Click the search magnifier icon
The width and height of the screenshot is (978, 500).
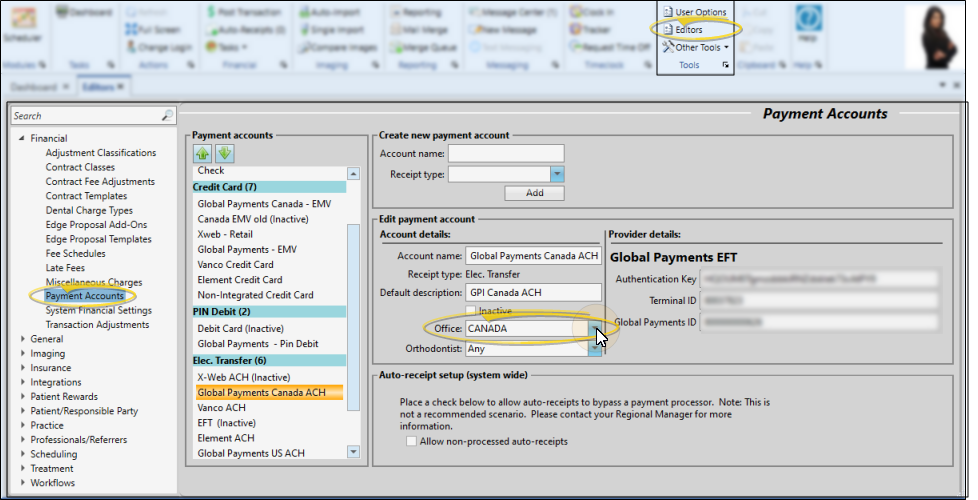click(x=167, y=116)
